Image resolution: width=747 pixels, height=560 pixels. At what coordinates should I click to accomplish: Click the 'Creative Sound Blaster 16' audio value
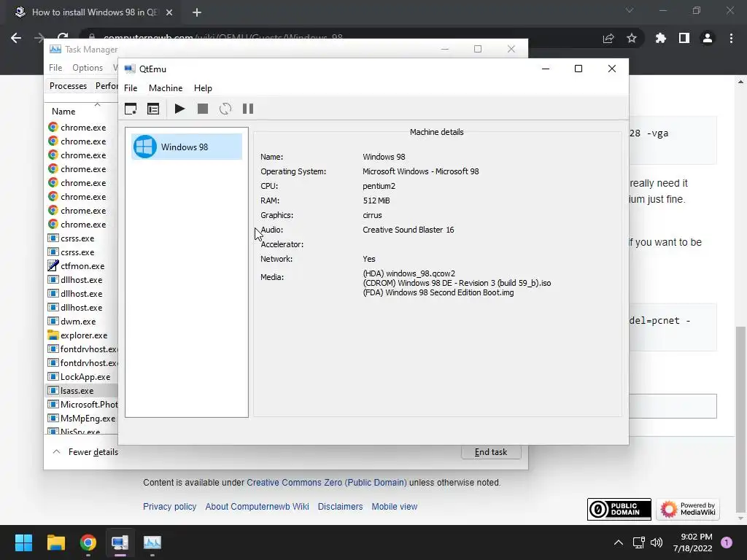(409, 230)
